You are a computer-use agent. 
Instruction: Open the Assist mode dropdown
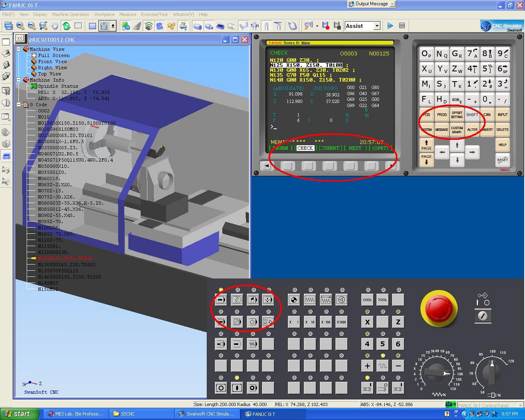(x=377, y=25)
